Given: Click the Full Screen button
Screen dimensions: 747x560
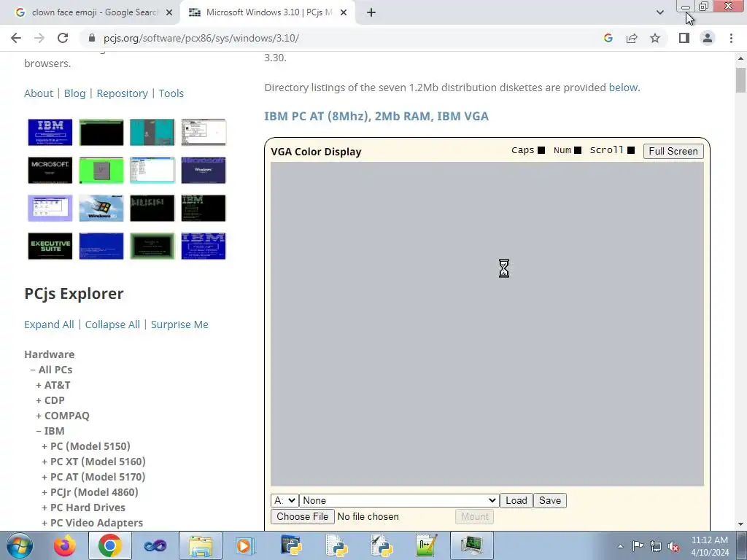Looking at the screenshot, I should (673, 152).
